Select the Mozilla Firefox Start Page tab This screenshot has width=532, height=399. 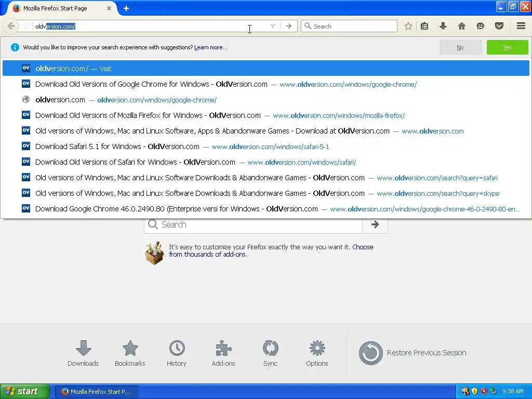(61, 8)
